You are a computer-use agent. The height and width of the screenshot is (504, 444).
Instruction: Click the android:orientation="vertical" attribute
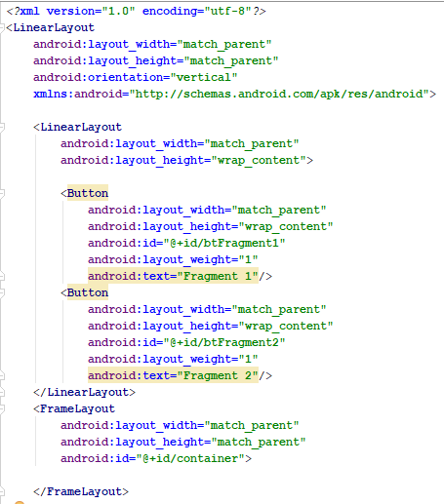tap(136, 77)
